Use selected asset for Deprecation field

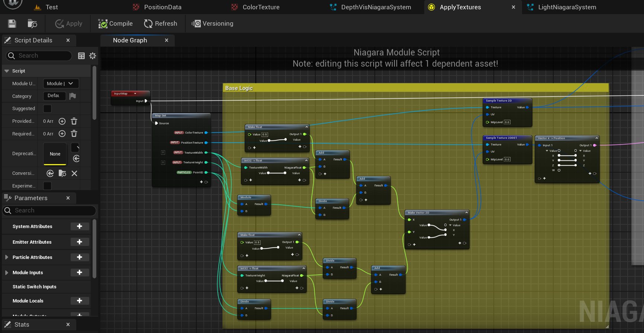point(76,159)
